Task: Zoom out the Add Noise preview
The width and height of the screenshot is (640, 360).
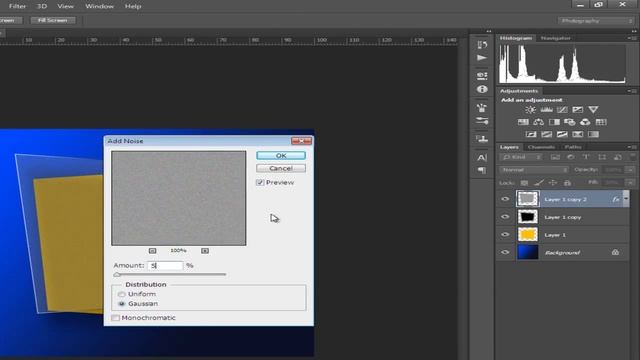Action: [x=152, y=251]
